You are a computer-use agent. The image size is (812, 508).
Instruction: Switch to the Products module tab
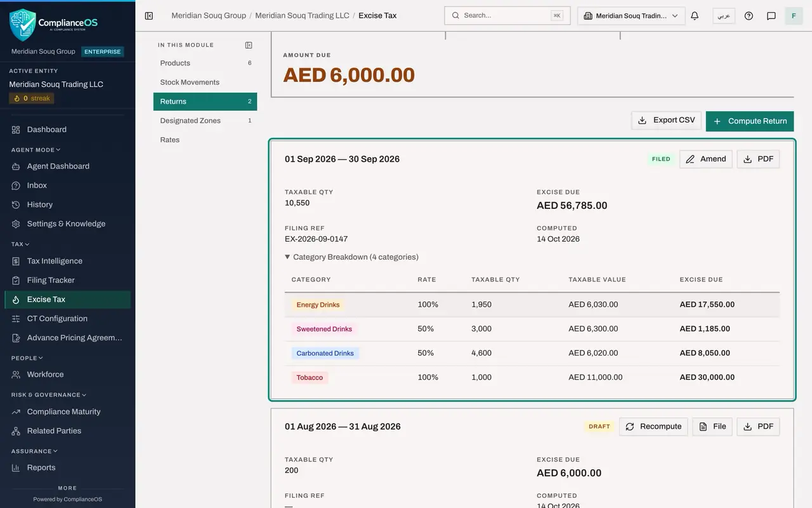[x=205, y=63]
